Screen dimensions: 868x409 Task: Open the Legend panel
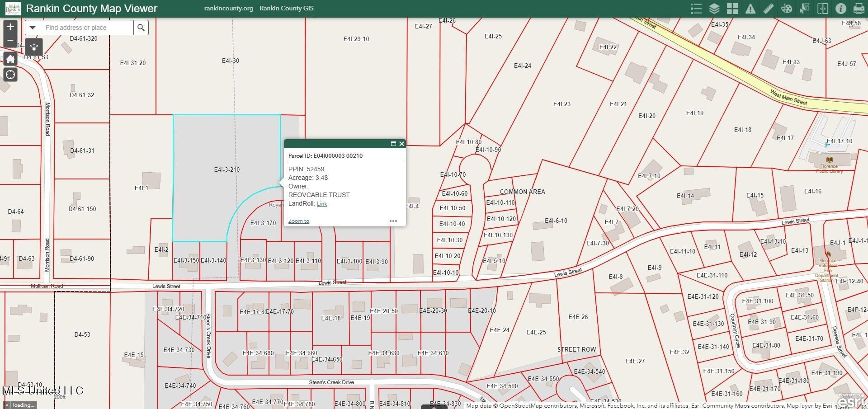pos(696,9)
